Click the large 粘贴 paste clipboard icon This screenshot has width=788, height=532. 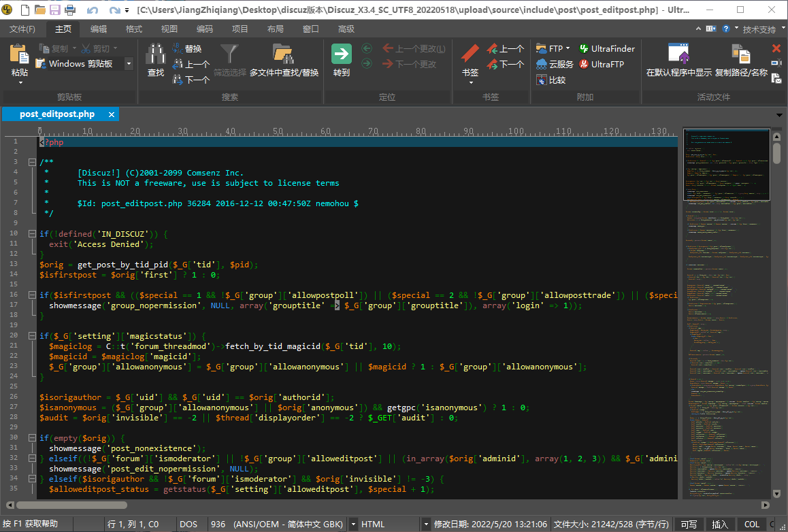coord(20,54)
